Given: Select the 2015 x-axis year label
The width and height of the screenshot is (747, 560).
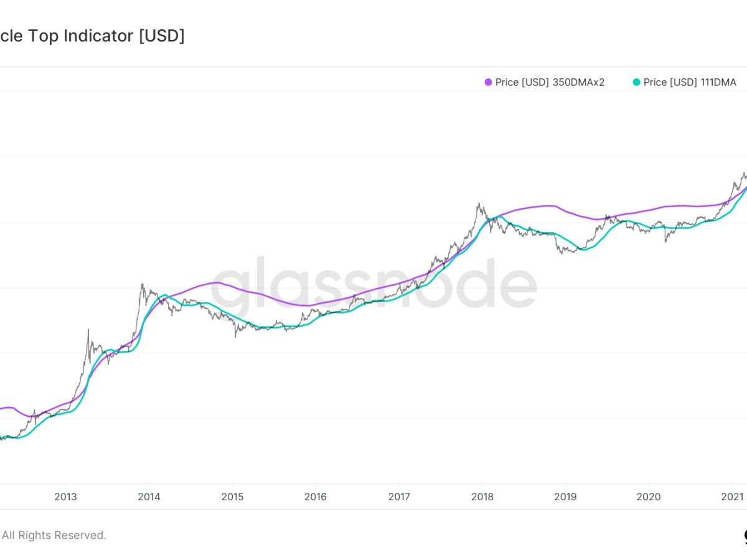Looking at the screenshot, I should tap(232, 497).
